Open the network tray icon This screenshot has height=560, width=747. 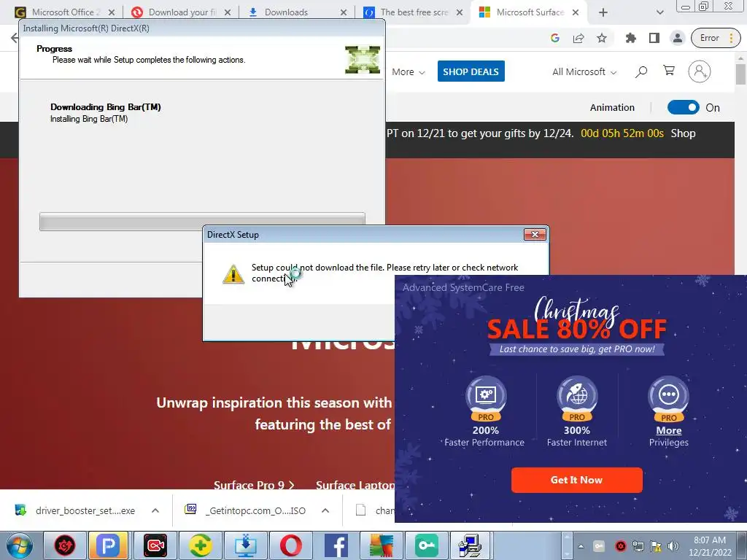(x=638, y=546)
